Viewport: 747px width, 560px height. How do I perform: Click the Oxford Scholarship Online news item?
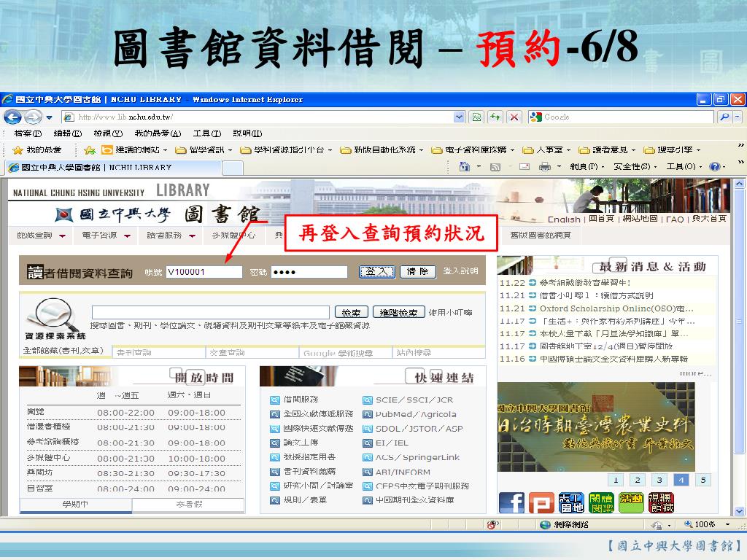[616, 308]
